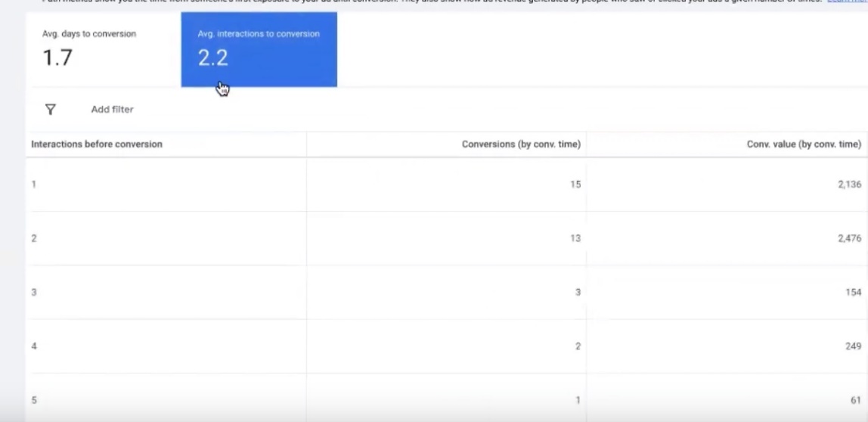Screen dimensions: 868x422
Task: Sort by Conv. value (by conv. time) header
Action: pos(803,144)
